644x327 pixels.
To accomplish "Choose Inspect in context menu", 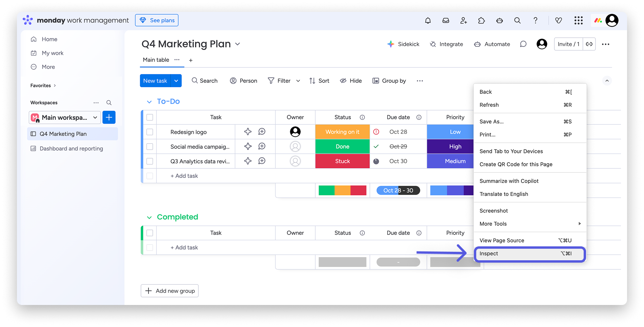I will click(530, 254).
